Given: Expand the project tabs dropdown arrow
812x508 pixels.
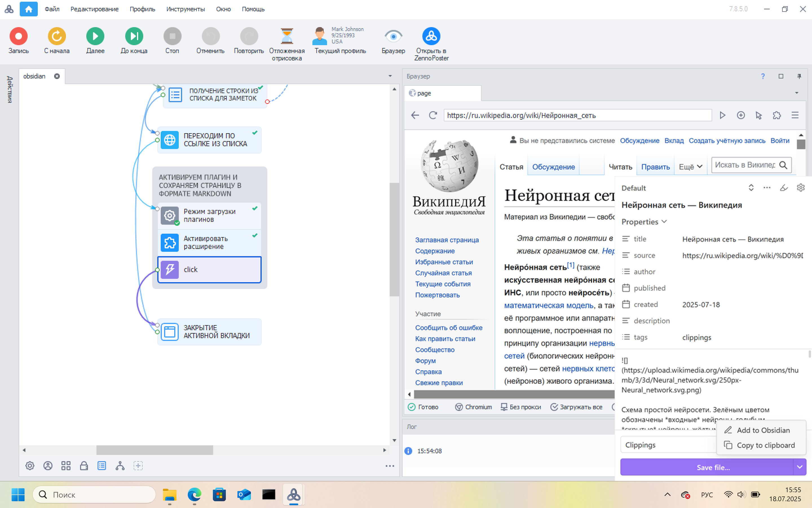Looking at the screenshot, I should pos(390,76).
